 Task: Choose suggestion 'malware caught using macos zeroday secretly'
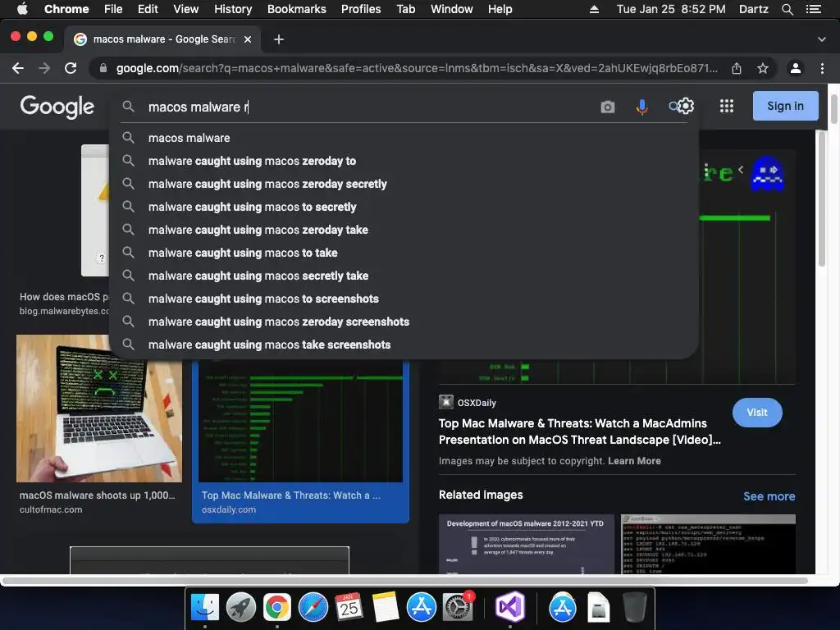(404, 184)
